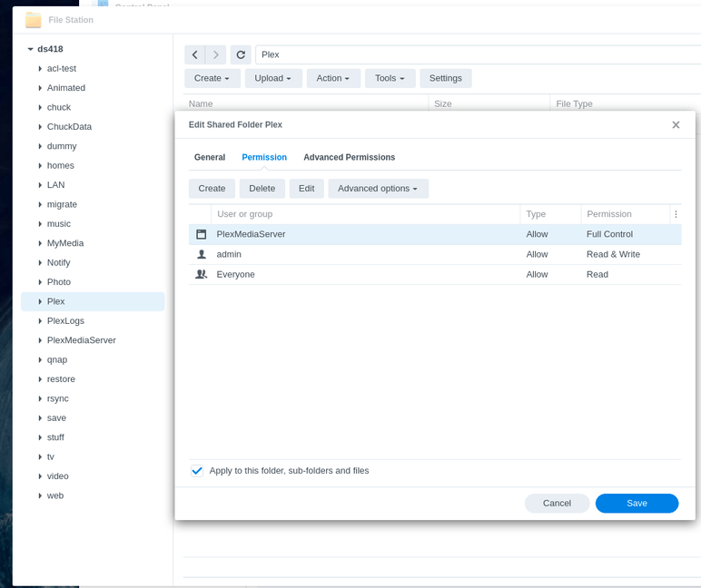
Task: Refresh the folder listing
Action: [x=241, y=54]
